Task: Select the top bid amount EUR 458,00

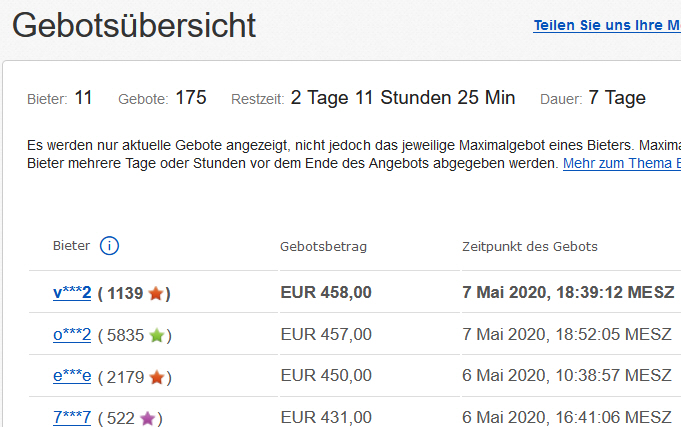Action: click(326, 293)
